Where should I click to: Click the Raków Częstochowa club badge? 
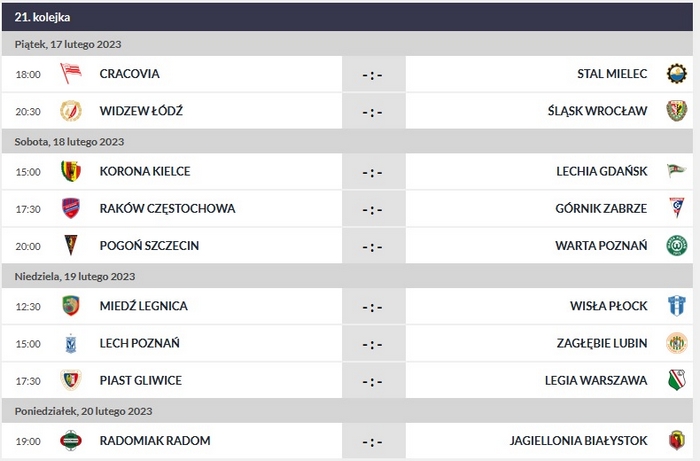click(70, 209)
